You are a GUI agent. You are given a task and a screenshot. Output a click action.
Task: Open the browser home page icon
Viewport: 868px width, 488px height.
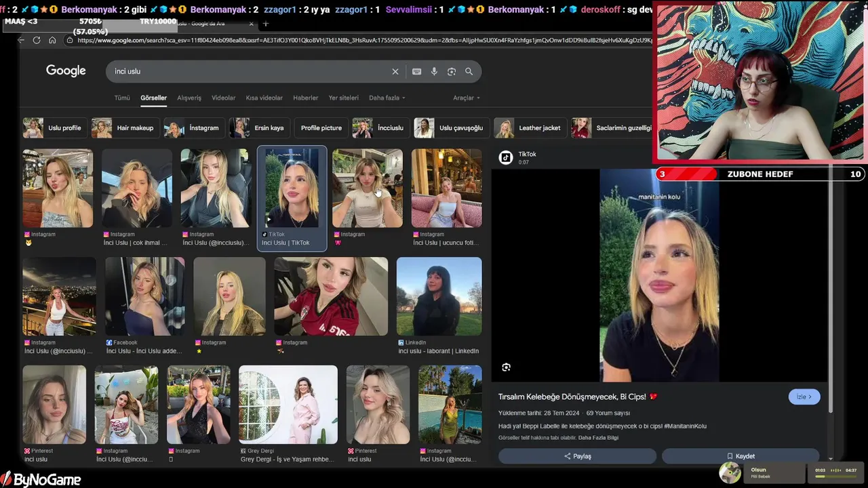[52, 40]
